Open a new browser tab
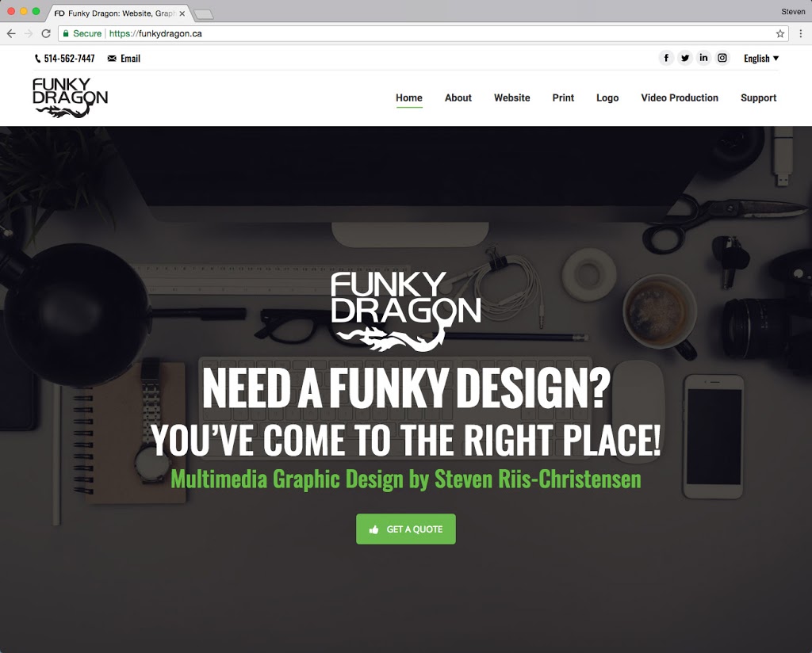 pyautogui.click(x=204, y=14)
